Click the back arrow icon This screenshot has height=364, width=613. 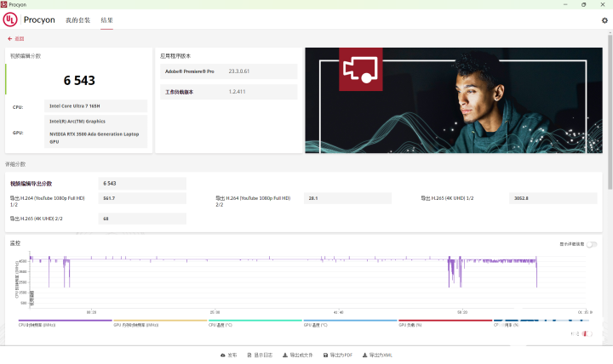[x=9, y=38]
